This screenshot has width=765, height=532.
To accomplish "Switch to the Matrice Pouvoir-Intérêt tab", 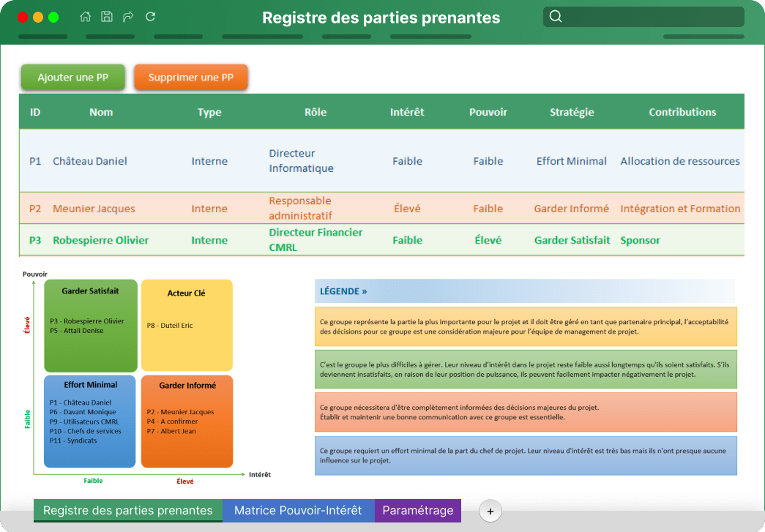I will click(x=298, y=511).
